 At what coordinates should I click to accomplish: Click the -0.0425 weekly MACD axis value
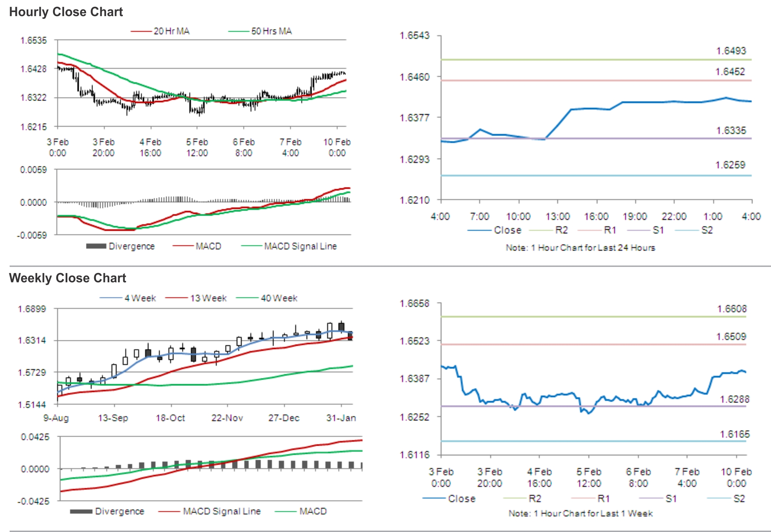point(33,501)
